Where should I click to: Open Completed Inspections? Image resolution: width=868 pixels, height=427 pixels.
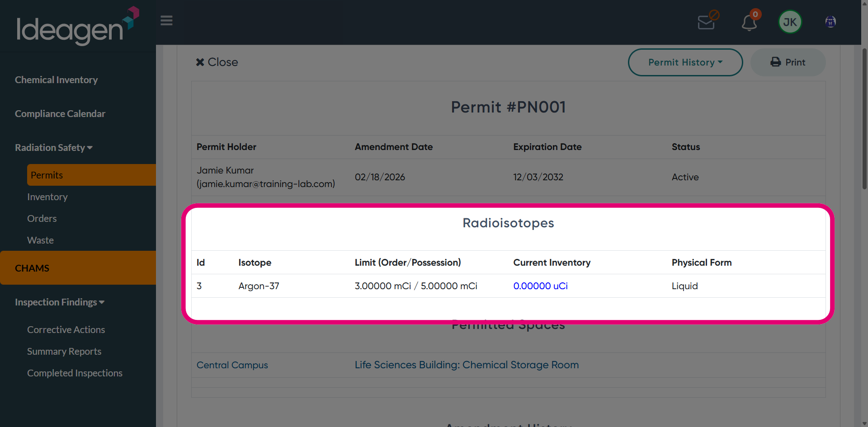pyautogui.click(x=75, y=373)
